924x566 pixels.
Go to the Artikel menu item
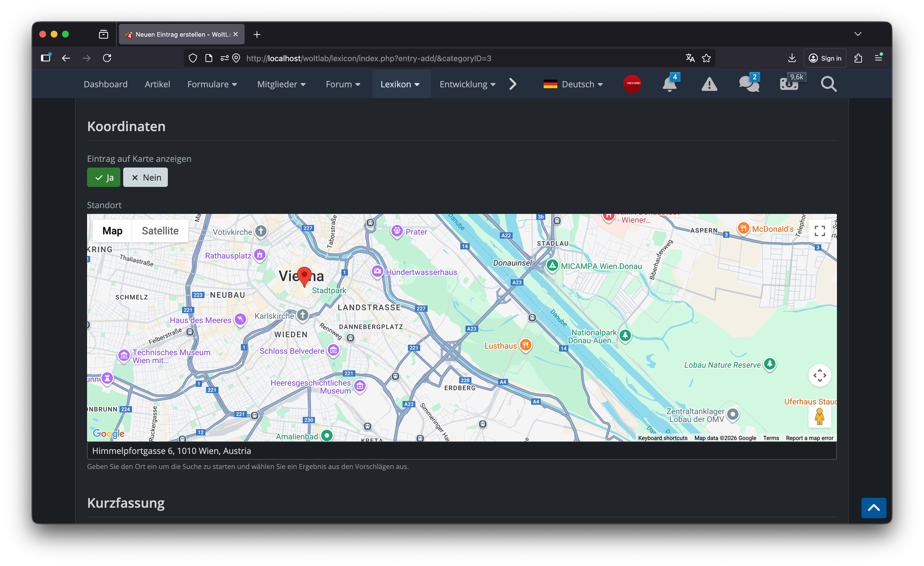[x=157, y=84]
